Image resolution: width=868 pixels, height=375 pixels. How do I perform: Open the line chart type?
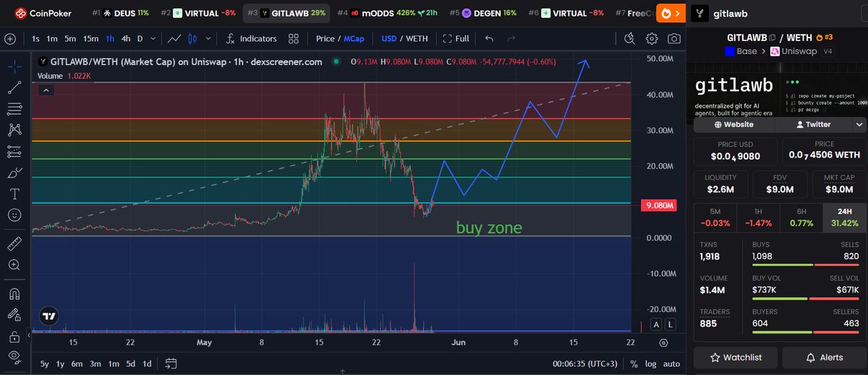[x=174, y=38]
